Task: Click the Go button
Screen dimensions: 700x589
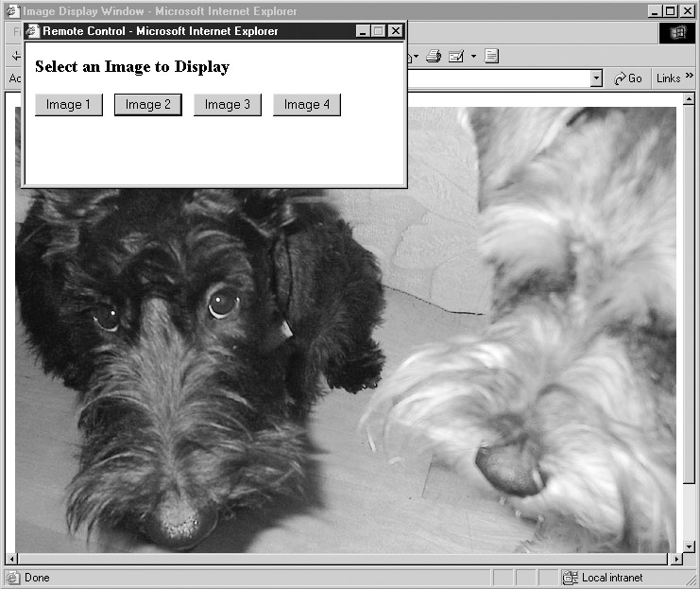Action: [627, 78]
